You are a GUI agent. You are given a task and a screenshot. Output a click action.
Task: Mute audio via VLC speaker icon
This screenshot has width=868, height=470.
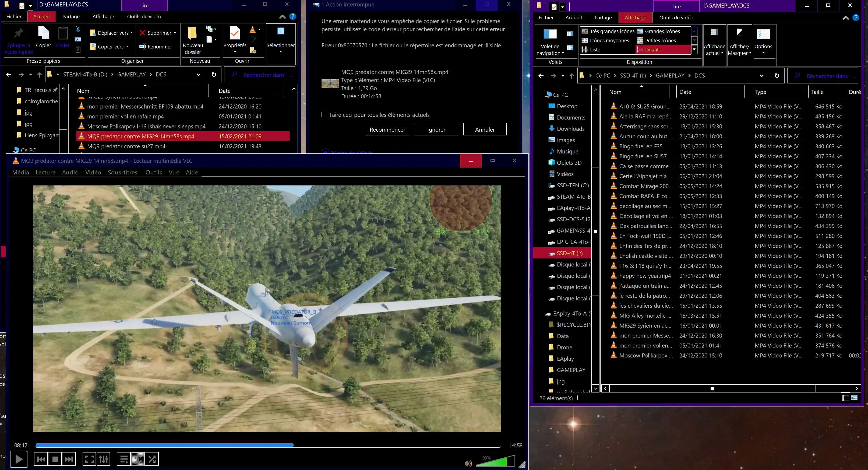pyautogui.click(x=468, y=463)
